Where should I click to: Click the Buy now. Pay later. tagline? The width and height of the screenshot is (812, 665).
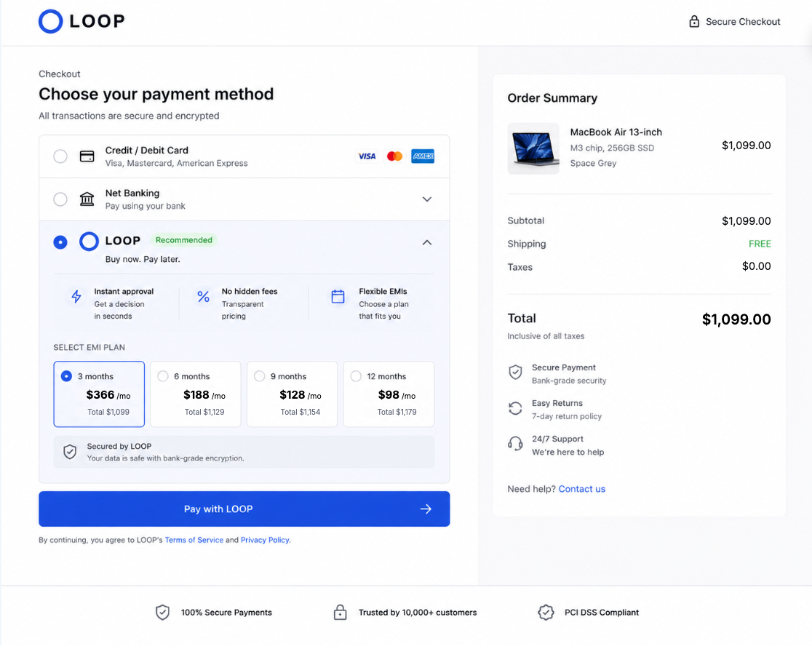tap(143, 259)
